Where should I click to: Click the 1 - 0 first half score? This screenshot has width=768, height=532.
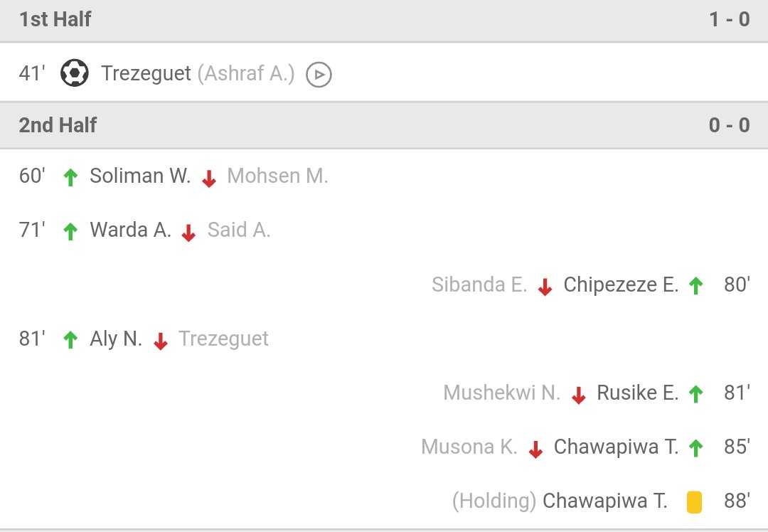point(729,19)
